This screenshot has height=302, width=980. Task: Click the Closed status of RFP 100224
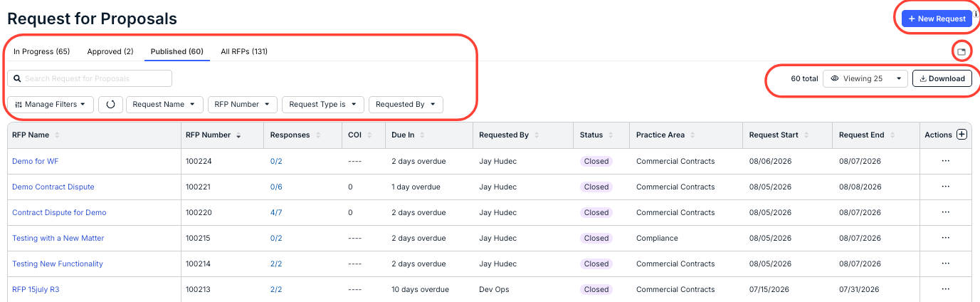click(x=596, y=161)
